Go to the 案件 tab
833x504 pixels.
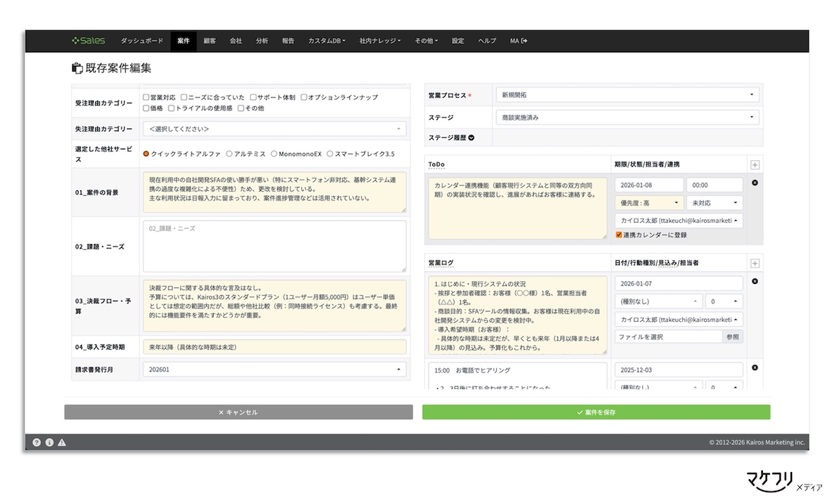click(x=183, y=41)
